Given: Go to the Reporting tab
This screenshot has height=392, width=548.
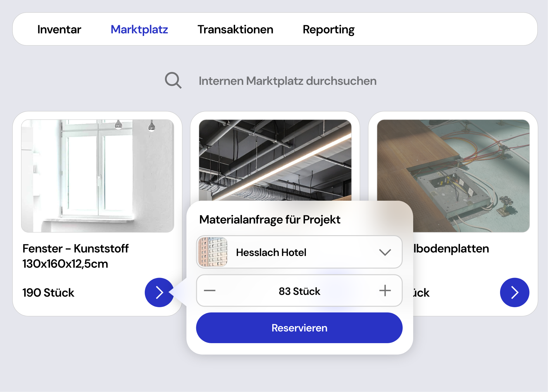Looking at the screenshot, I should (x=328, y=30).
